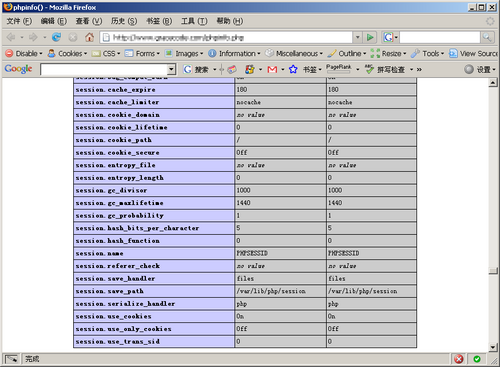
Task: Open the Disable menu in Web Developer toolbar
Action: click(x=24, y=53)
